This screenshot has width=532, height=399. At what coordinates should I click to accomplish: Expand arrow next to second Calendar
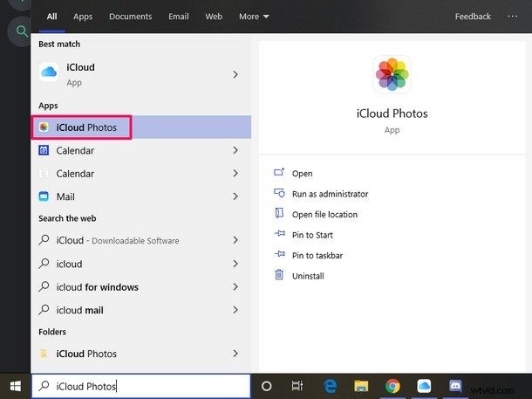click(x=235, y=173)
